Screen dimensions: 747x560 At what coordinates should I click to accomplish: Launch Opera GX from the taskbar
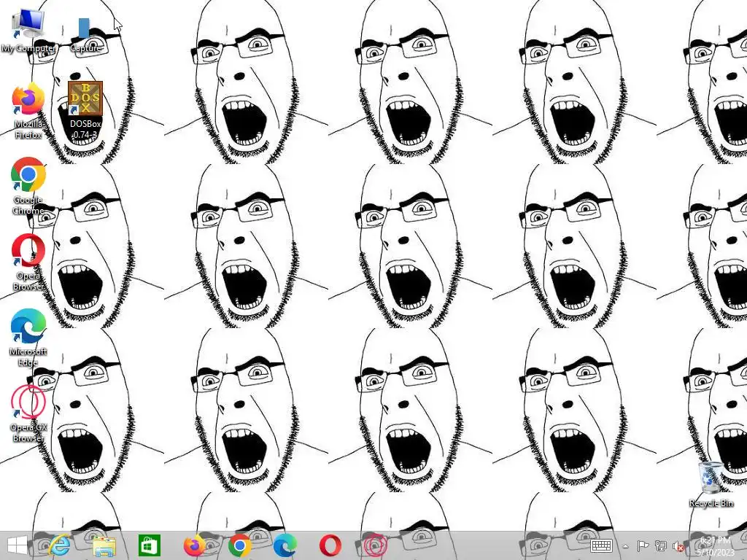[375, 545]
